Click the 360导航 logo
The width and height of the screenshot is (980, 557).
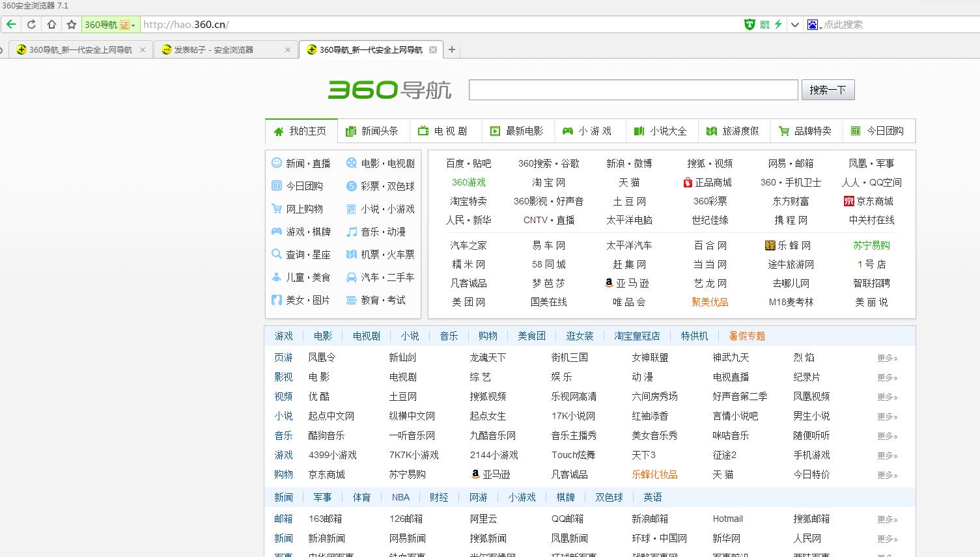[389, 90]
